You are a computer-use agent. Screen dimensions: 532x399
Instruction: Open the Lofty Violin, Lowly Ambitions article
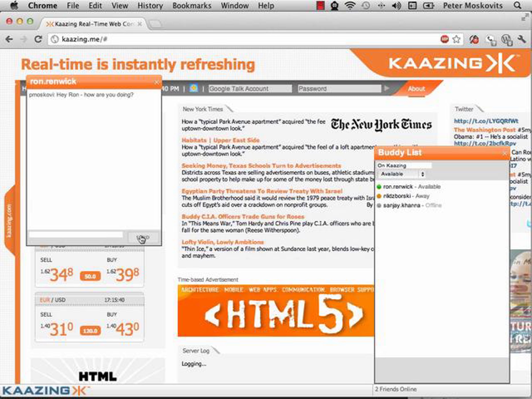pos(223,242)
